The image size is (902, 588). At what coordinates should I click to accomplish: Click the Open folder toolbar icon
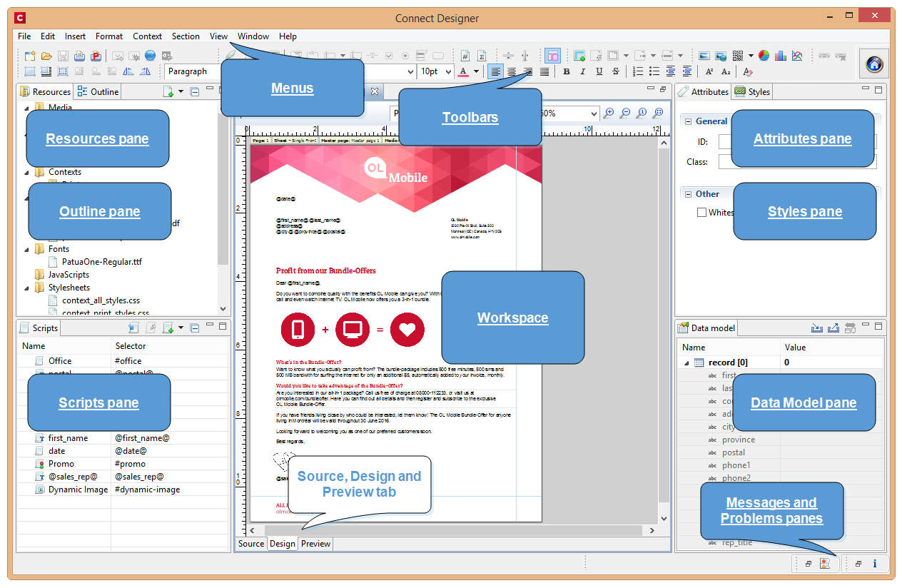[x=46, y=56]
